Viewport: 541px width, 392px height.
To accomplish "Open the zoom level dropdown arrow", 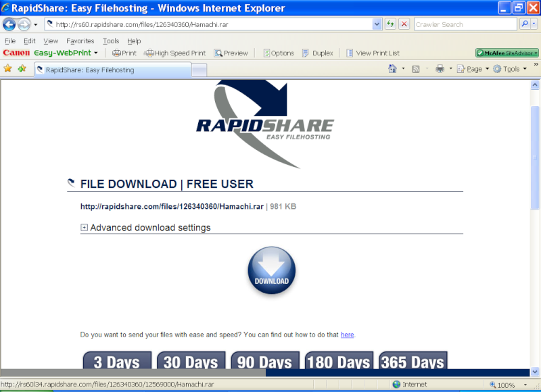I will click(x=525, y=385).
